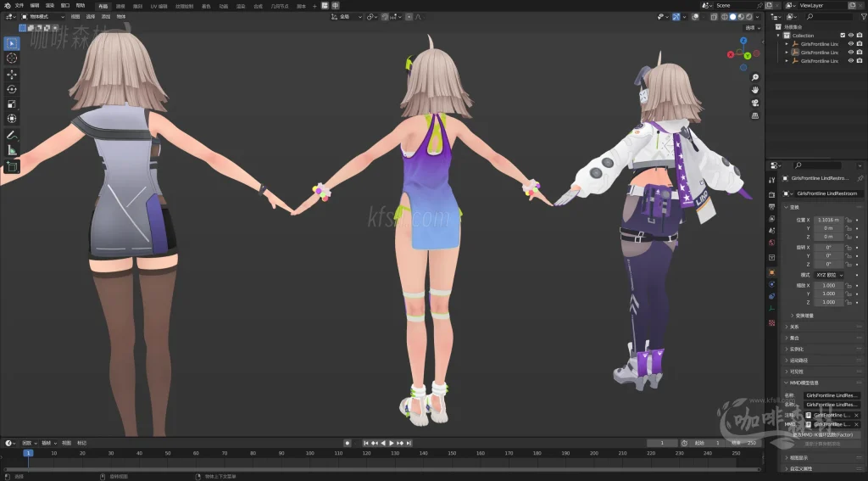The height and width of the screenshot is (481, 868).
Task: Toggle camera view with the camera gizmo
Action: (754, 103)
